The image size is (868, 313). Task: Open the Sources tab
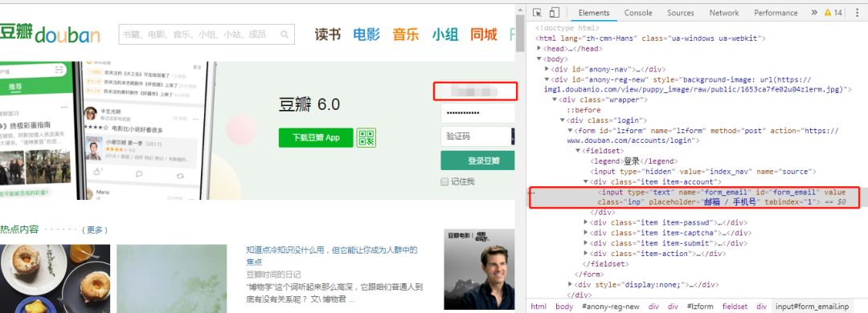pos(681,13)
